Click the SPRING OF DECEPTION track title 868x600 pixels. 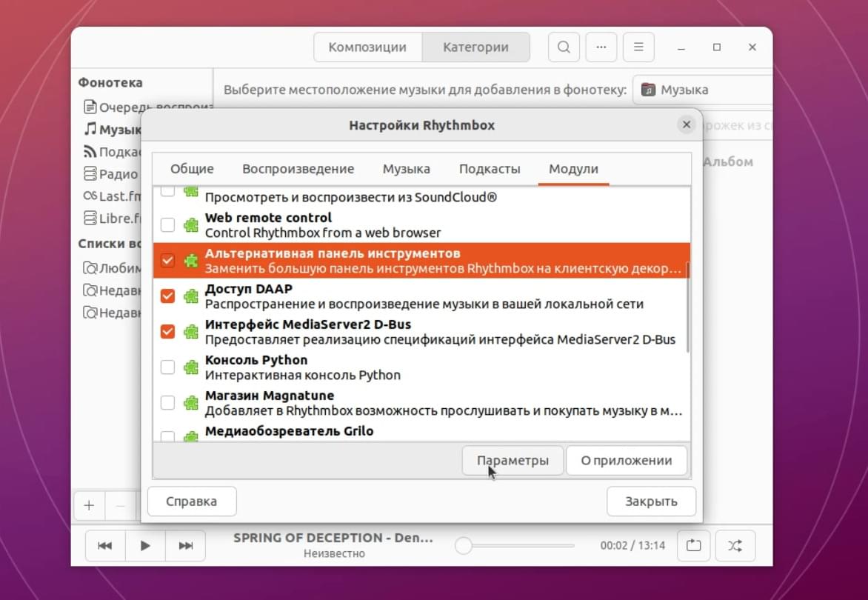coord(333,538)
